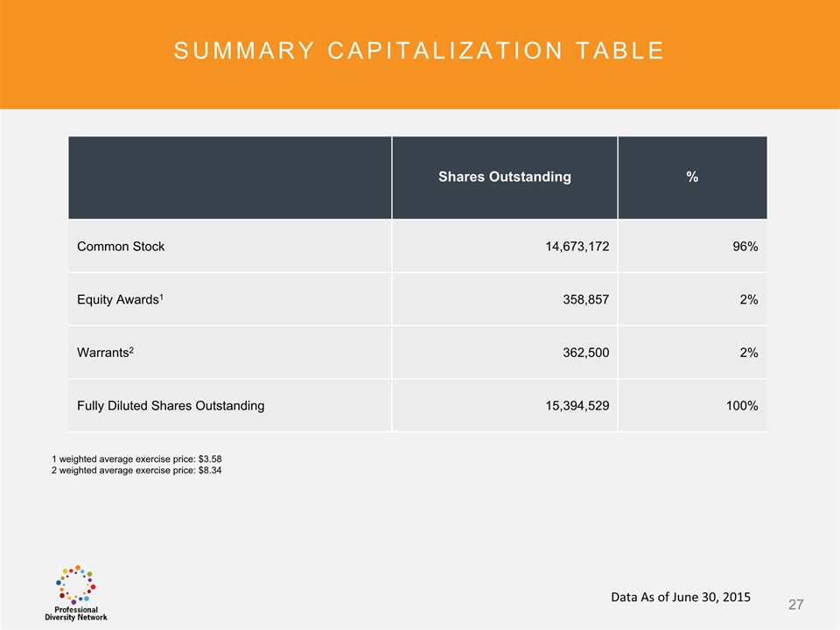The width and height of the screenshot is (840, 630).
Task: Click the Data As of June 30, 2015 text
Action: (680, 598)
